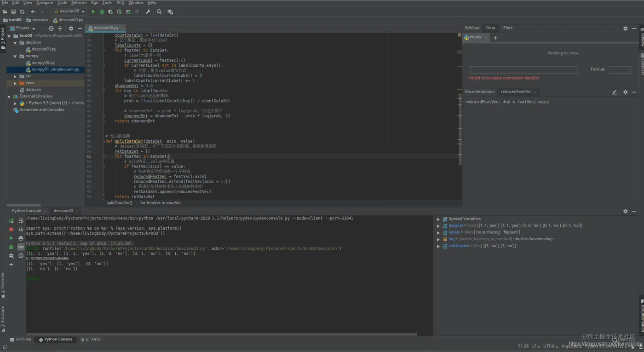Rerun the Python console

pos(11,221)
